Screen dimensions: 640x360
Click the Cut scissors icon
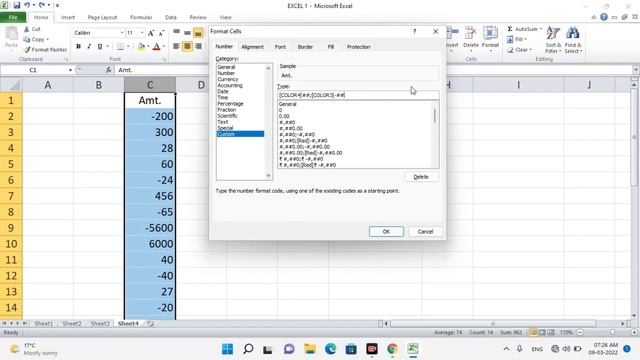[27, 29]
